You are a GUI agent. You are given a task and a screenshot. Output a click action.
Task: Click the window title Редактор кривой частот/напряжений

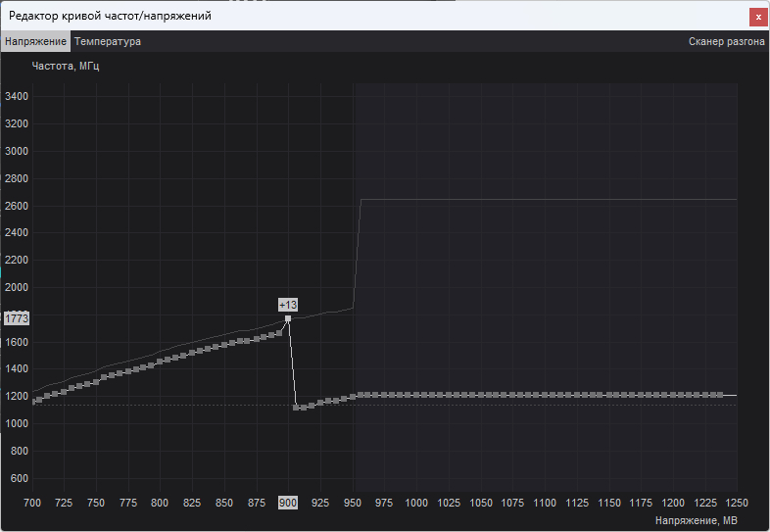pyautogui.click(x=110, y=17)
